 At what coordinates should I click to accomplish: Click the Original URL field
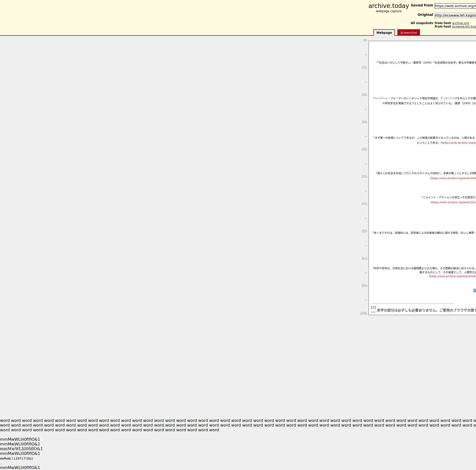coord(455,15)
